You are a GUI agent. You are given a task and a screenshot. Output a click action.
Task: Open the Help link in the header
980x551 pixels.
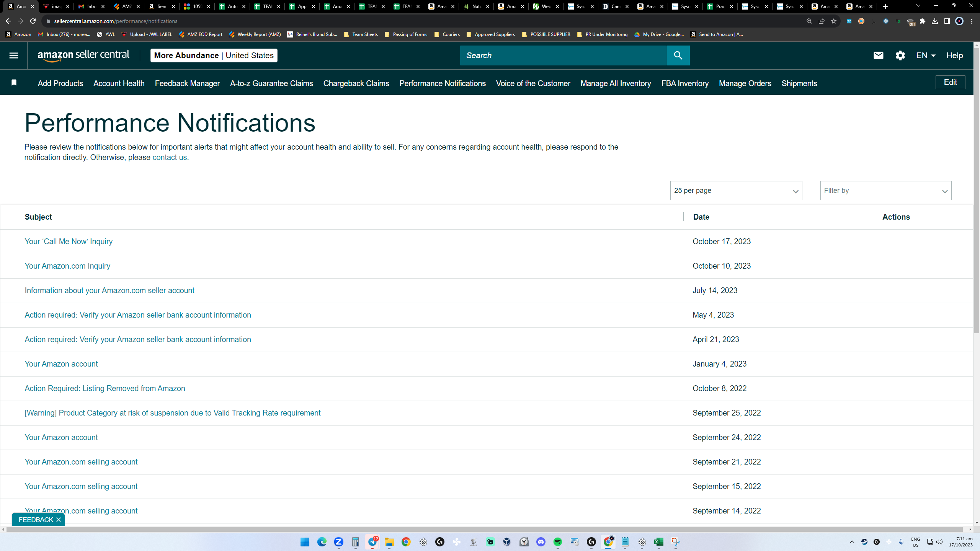click(x=954, y=55)
